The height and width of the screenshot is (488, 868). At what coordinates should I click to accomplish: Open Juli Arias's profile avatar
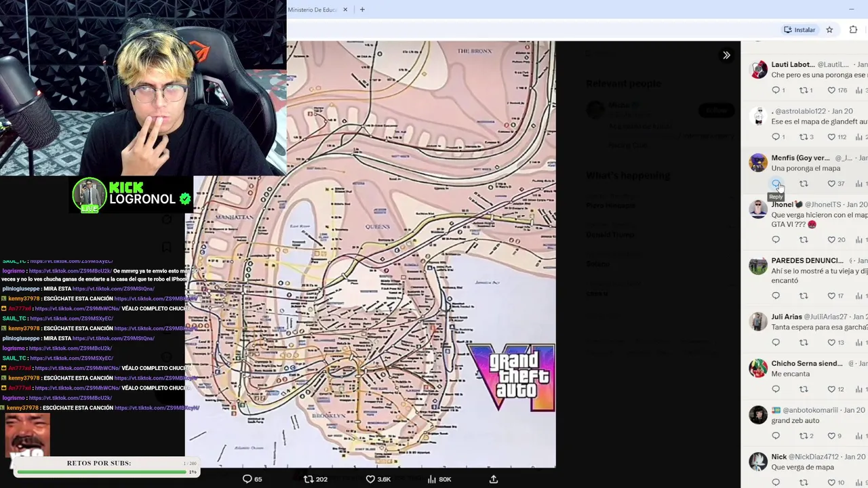[x=758, y=321]
